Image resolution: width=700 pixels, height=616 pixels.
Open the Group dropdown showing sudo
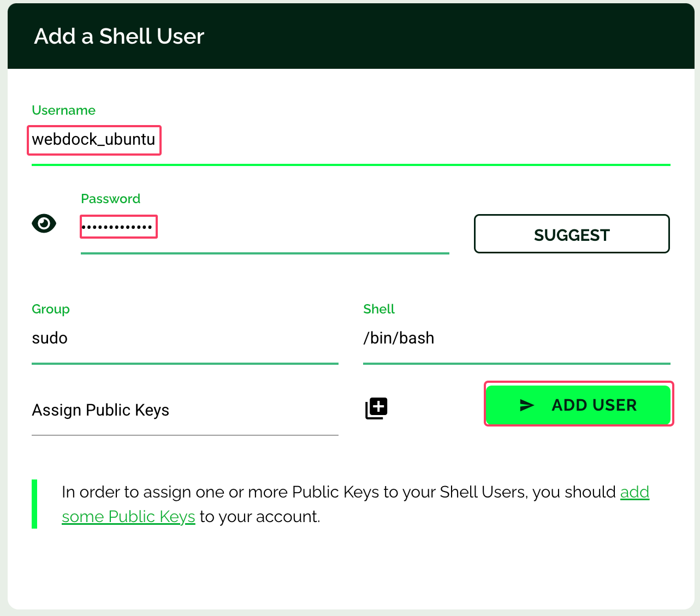pyautogui.click(x=185, y=339)
